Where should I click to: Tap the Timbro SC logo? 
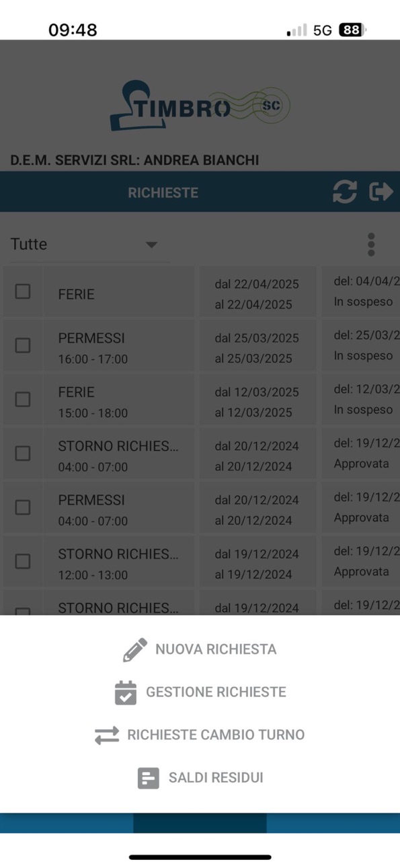click(x=200, y=106)
